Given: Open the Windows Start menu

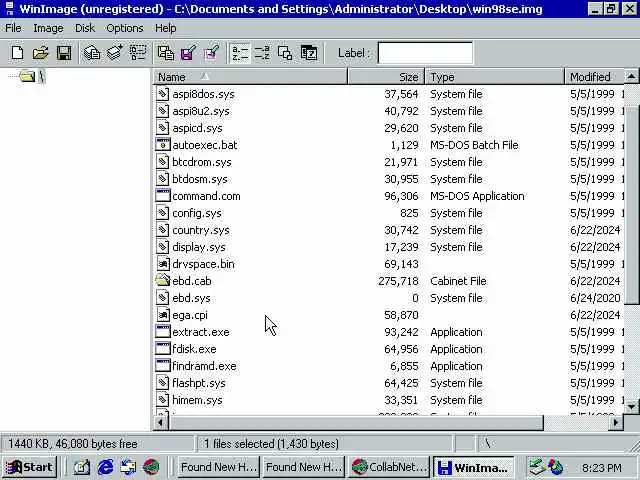Looking at the screenshot, I should 29,467.
